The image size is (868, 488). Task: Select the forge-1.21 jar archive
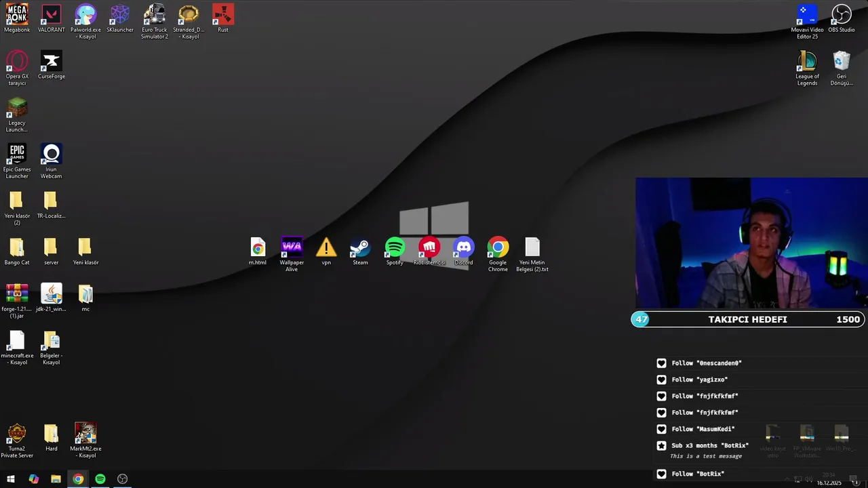[x=17, y=301]
